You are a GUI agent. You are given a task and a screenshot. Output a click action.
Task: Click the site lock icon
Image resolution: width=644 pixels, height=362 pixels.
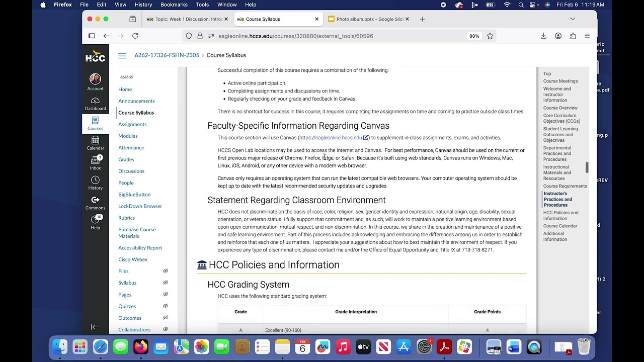click(200, 36)
